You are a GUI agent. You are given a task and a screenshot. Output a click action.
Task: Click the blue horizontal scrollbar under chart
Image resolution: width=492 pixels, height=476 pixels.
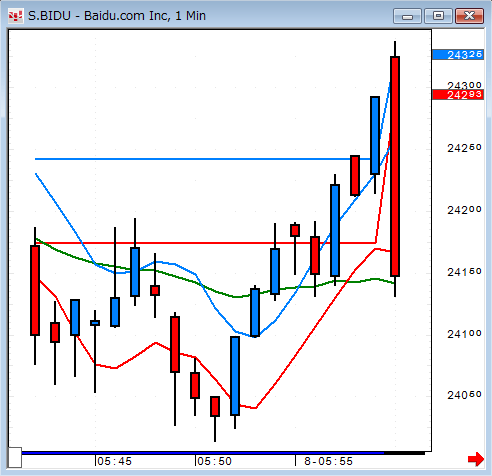click(203, 453)
